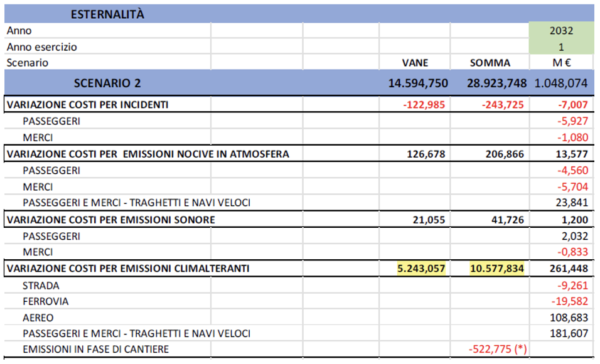
Task: Click the FERROVIA row label
Action: pyautogui.click(x=45, y=302)
